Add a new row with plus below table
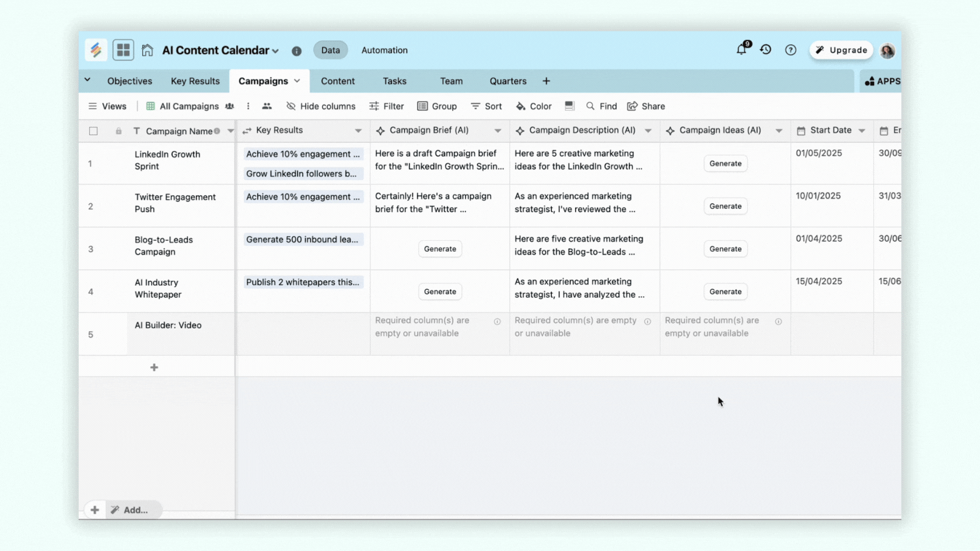The height and width of the screenshot is (551, 980). (x=154, y=367)
